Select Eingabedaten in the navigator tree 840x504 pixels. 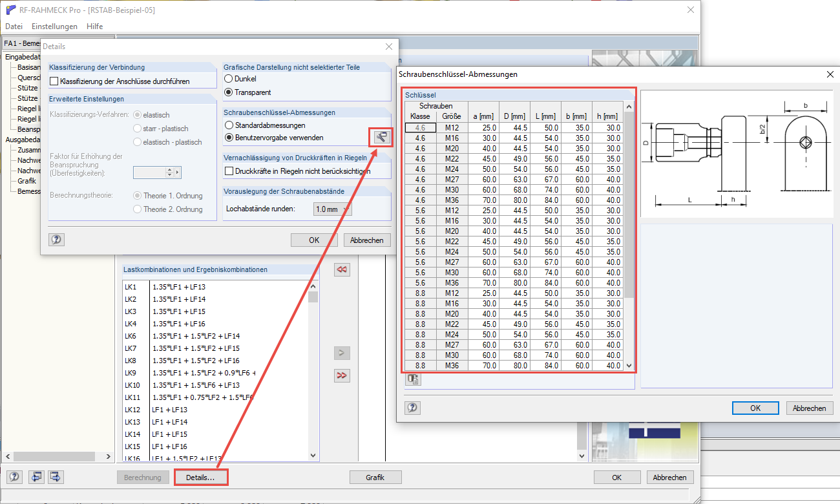pos(23,57)
